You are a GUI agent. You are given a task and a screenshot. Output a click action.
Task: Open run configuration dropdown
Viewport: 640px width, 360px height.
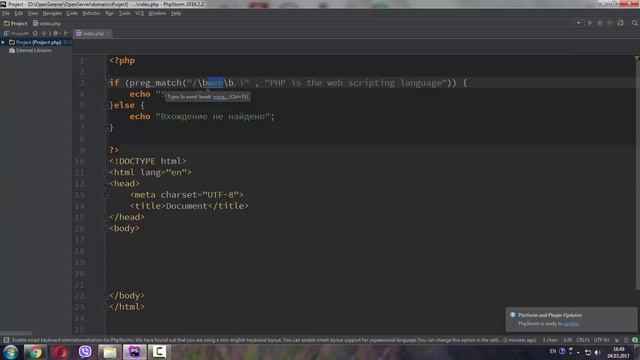pos(578,23)
